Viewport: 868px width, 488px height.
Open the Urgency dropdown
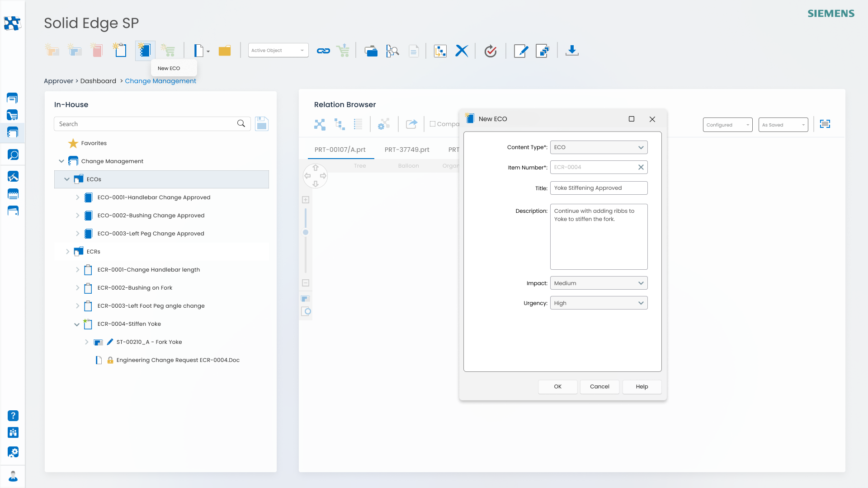pos(599,303)
